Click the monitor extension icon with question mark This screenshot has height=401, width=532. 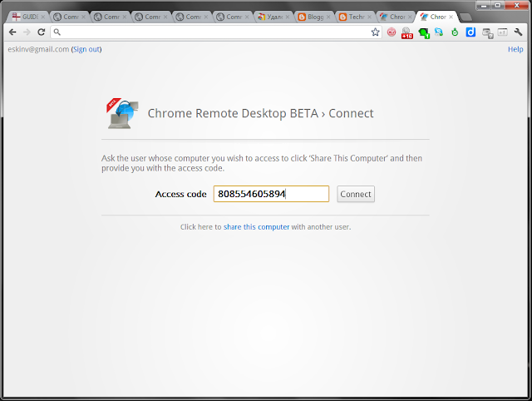pyautogui.click(x=488, y=33)
